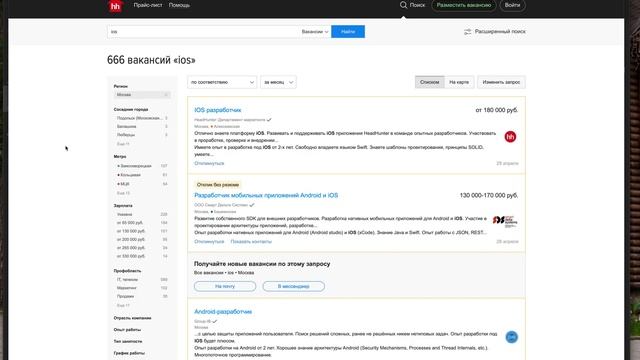Expand the График работы filter
The image size is (640, 360).
tap(129, 353)
